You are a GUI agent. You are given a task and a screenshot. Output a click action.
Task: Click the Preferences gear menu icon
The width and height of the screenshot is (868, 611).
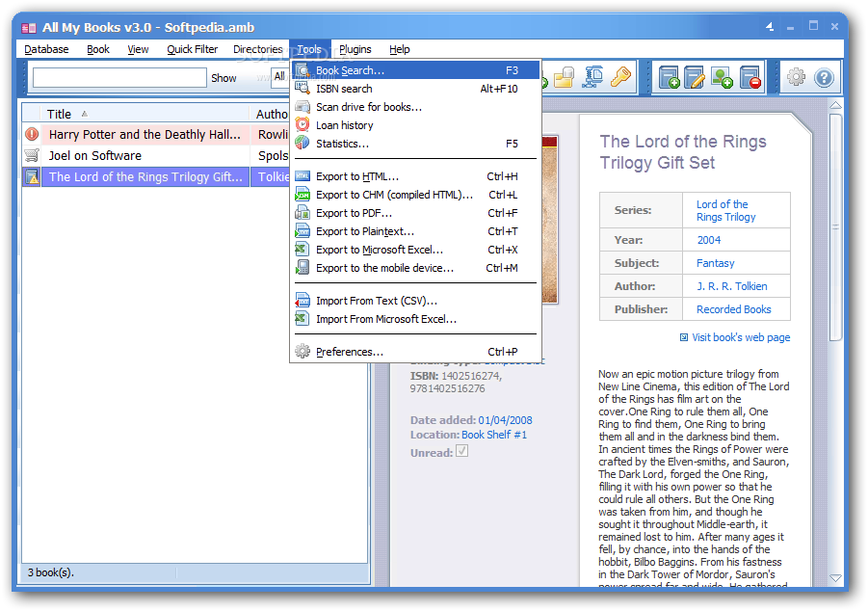pos(302,351)
